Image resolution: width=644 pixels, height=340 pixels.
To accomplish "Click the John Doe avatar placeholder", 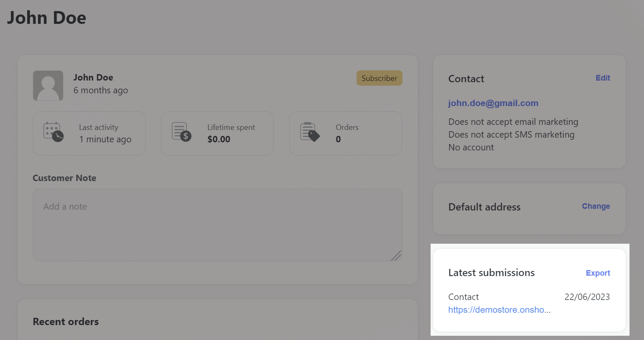I will tap(48, 86).
